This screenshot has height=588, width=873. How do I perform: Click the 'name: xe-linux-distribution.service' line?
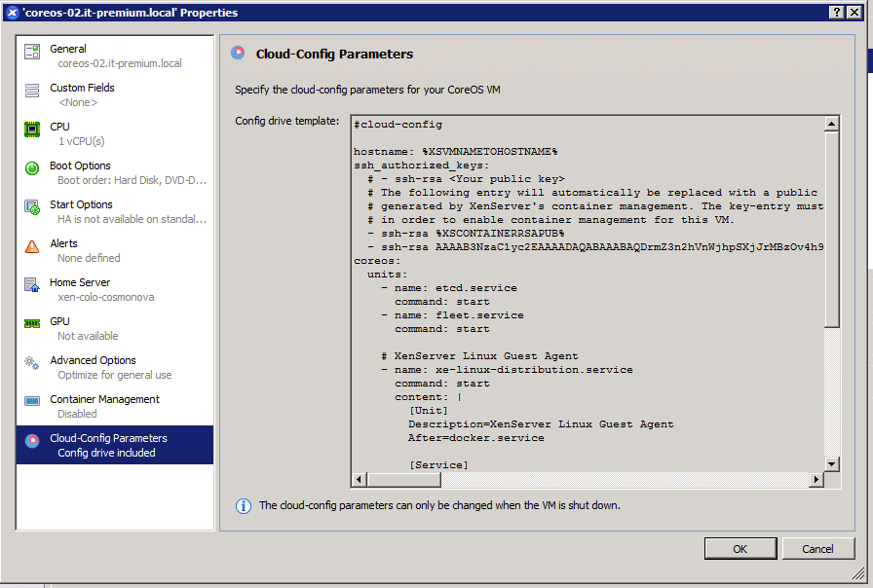coord(507,369)
